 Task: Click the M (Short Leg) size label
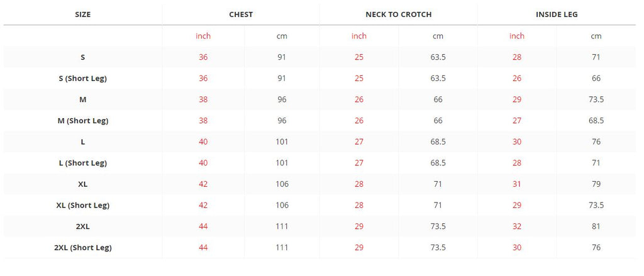click(82, 121)
